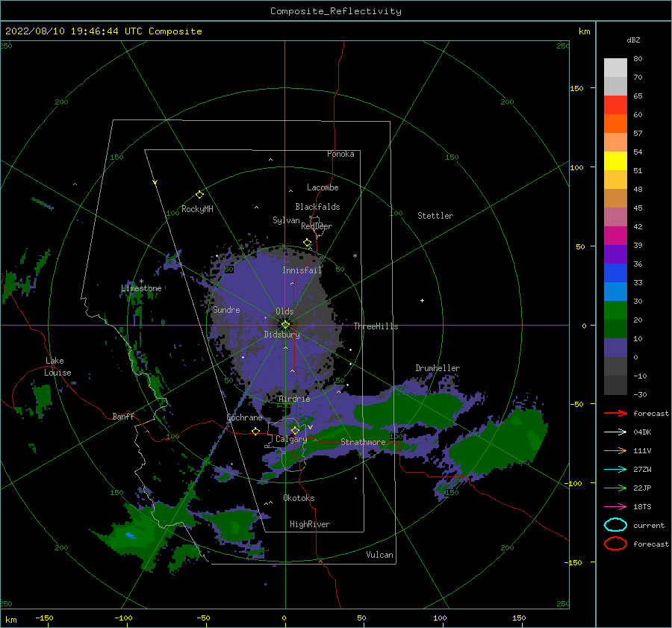Click the RedDeer city label

coord(317,226)
